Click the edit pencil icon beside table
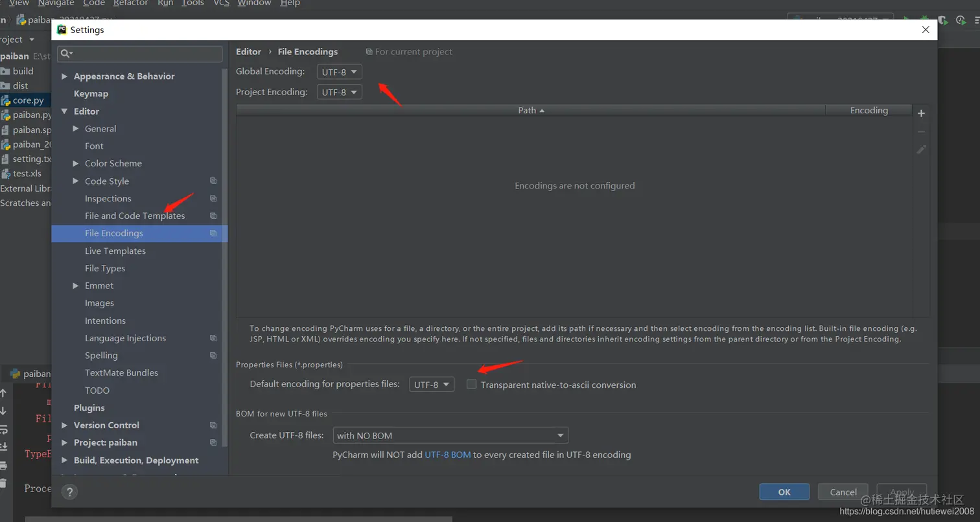Image resolution: width=980 pixels, height=522 pixels. [921, 149]
